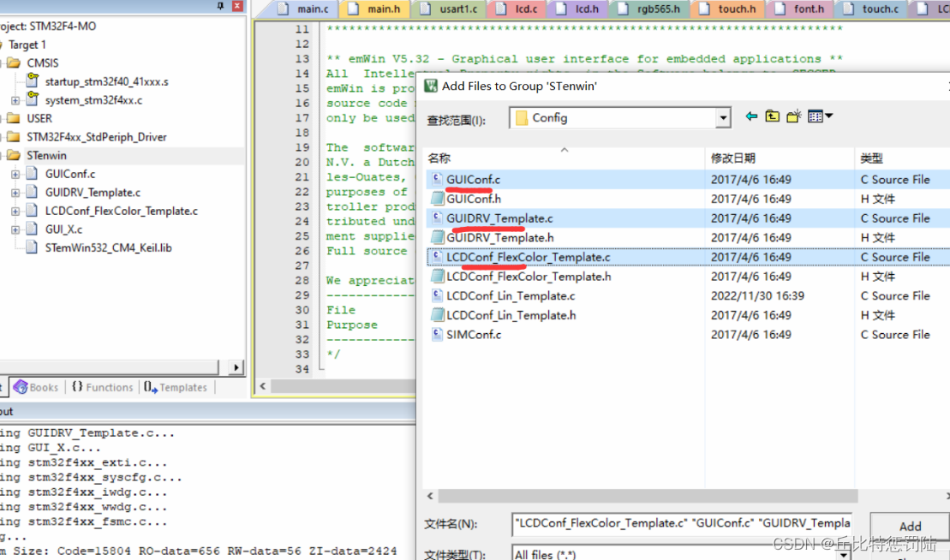Open the lcd.c editor tab
The width and height of the screenshot is (950, 560).
(x=518, y=9)
